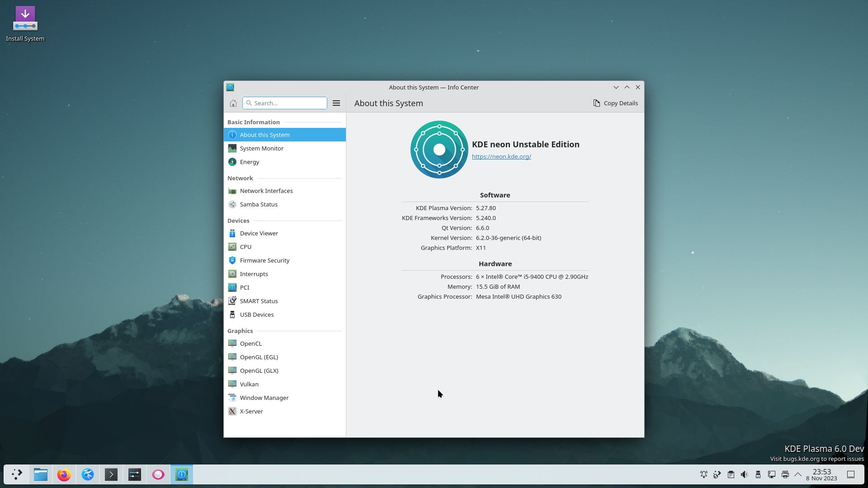Activate the Info Center taskbar entry
The width and height of the screenshot is (868, 488).
(182, 474)
